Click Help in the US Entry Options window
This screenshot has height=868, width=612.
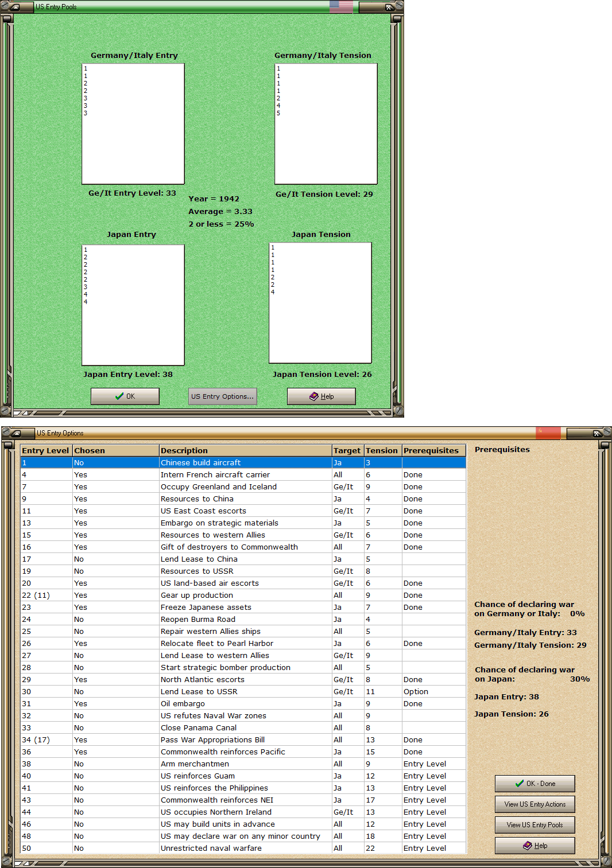point(535,846)
